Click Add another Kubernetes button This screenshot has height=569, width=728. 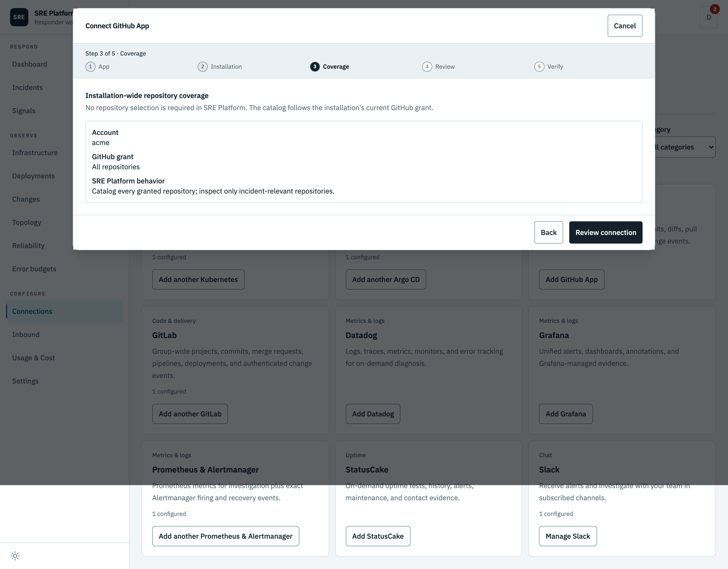tap(198, 279)
